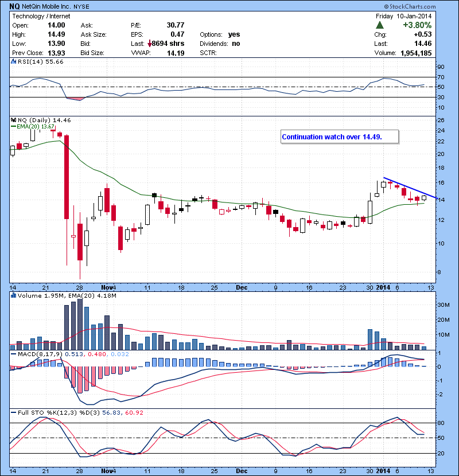
Task: Click the +3.80% percent change
Action: [417, 25]
